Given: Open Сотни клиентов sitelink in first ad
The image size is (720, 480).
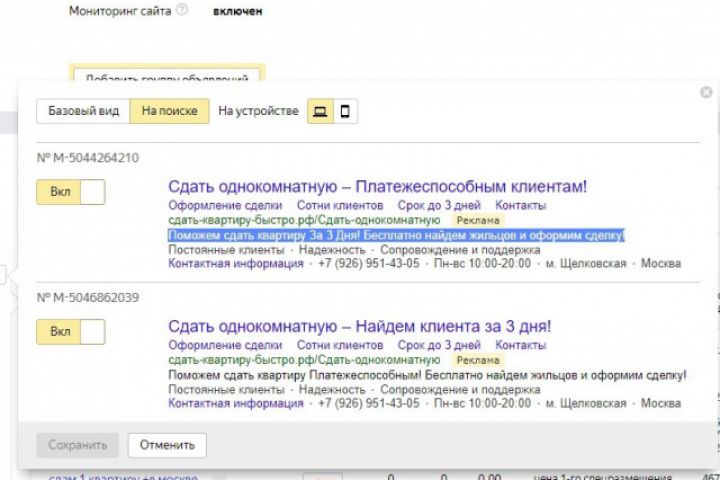Looking at the screenshot, I should [x=340, y=205].
